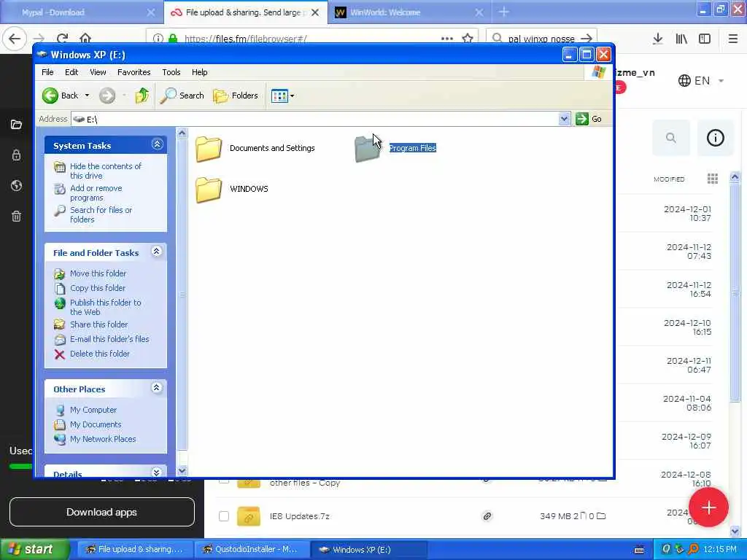Open a new browser tab
This screenshot has width=747, height=560.
point(504,12)
